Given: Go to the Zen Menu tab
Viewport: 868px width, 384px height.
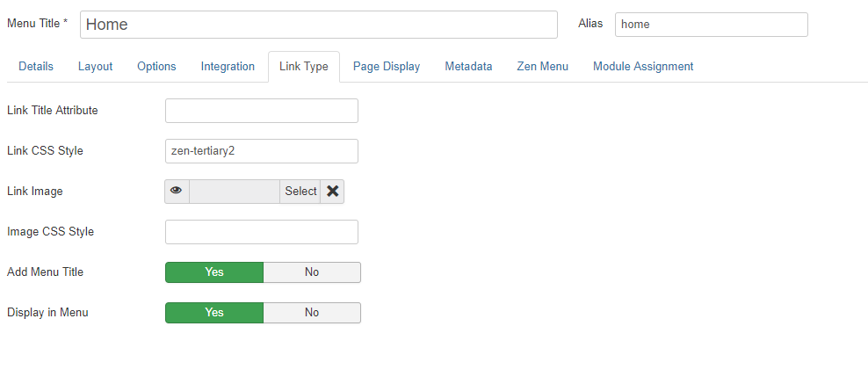Looking at the screenshot, I should pos(543,67).
